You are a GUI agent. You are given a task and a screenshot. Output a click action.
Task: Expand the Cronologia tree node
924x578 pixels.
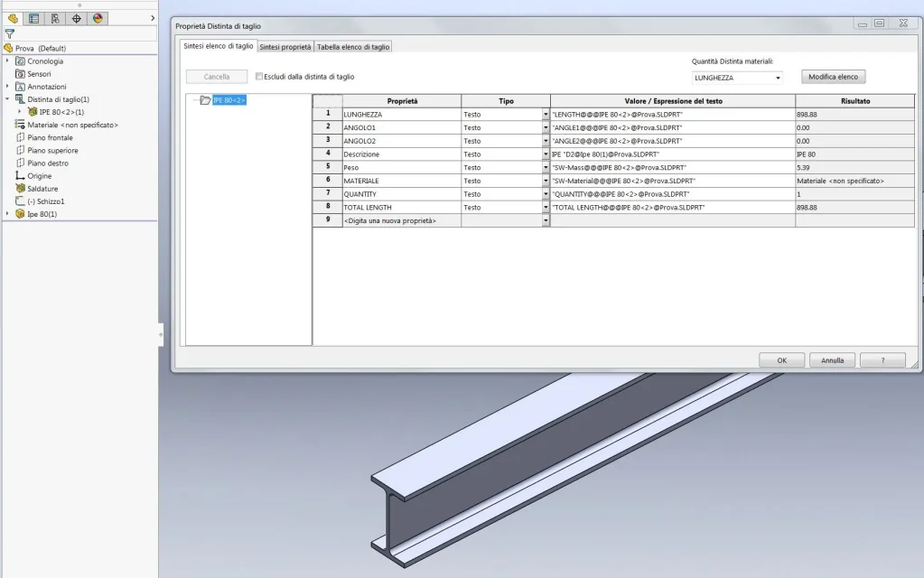pos(7,61)
